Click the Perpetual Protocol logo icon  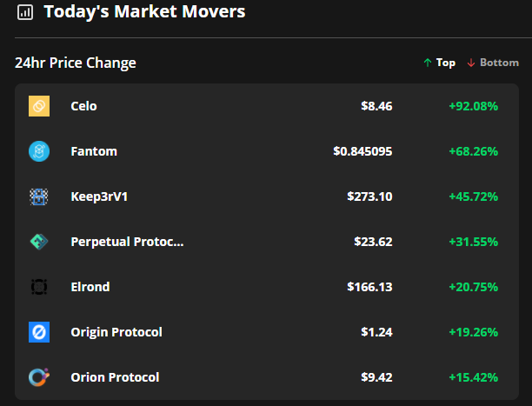(x=39, y=242)
